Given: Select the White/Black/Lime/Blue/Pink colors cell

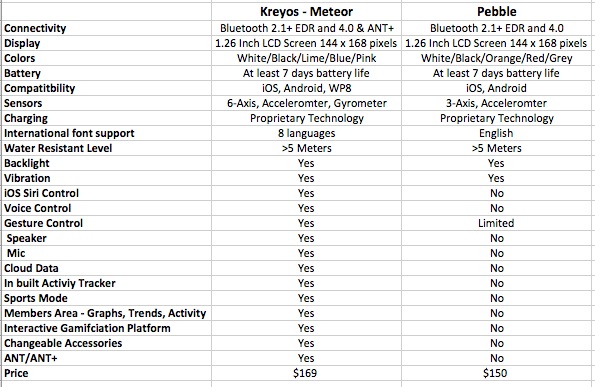Looking at the screenshot, I should pos(306,58).
